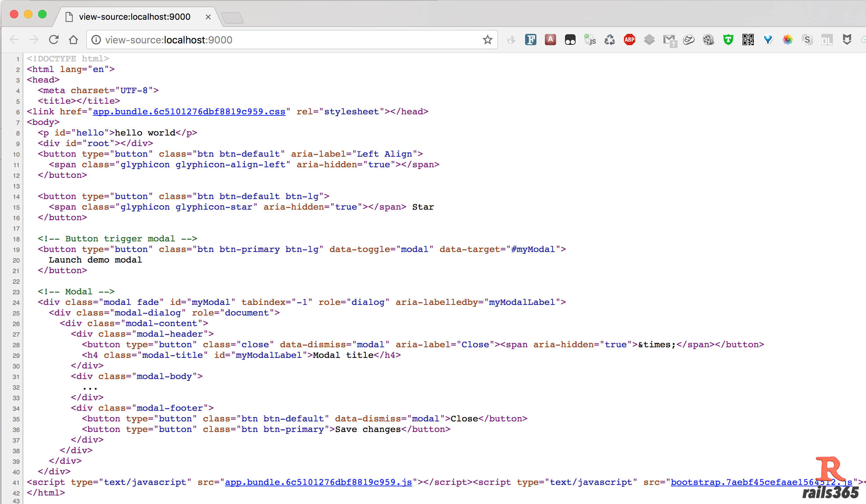Open the QR code extension
Viewport: 866px width, 504px height.
coord(748,40)
